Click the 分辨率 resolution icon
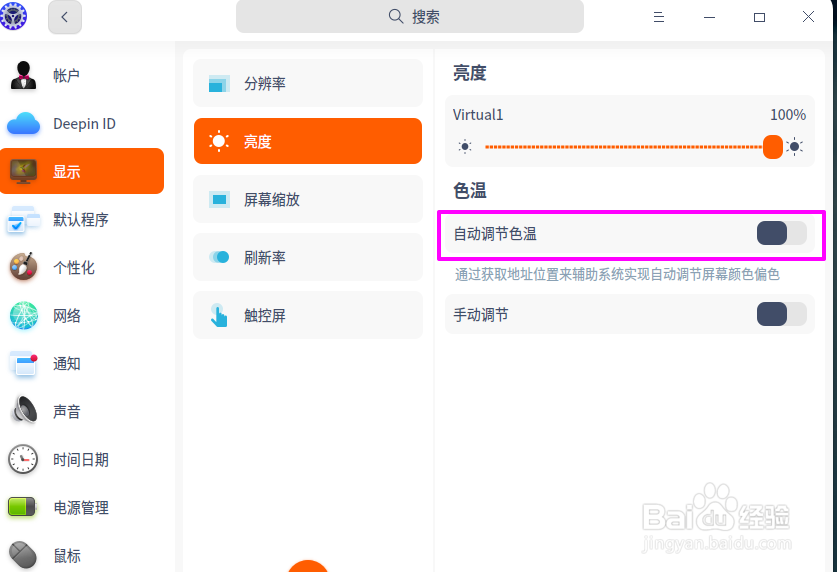This screenshot has width=837, height=572. [219, 84]
